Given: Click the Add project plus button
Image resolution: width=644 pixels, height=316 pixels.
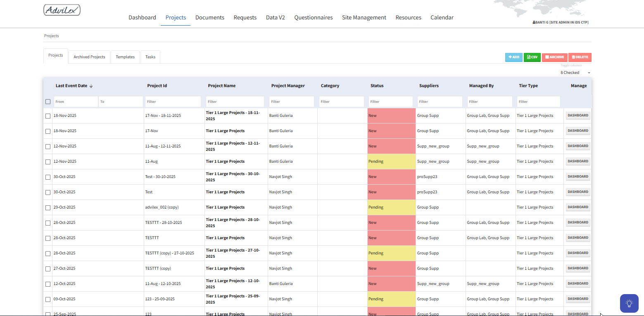Looking at the screenshot, I should (513, 57).
